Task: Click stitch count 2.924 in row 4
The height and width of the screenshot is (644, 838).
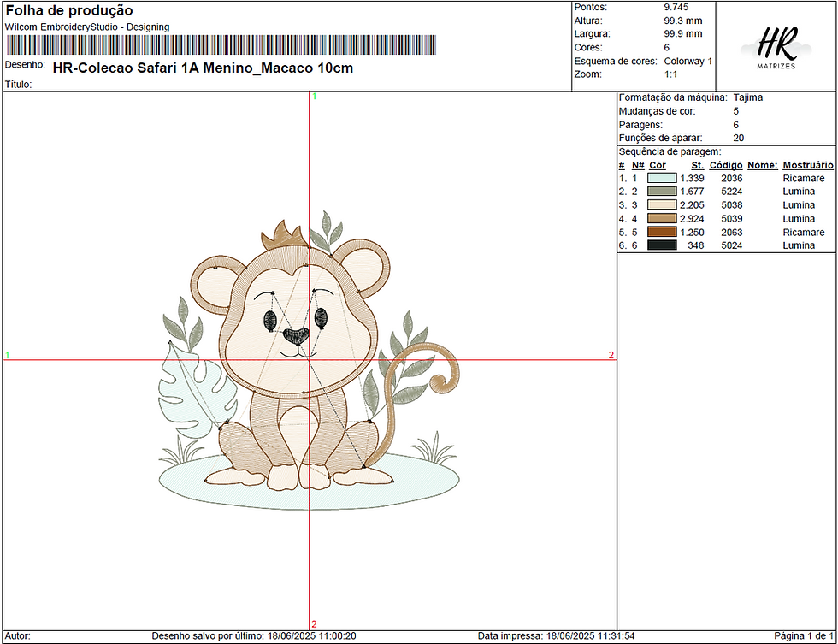Action: 692,219
